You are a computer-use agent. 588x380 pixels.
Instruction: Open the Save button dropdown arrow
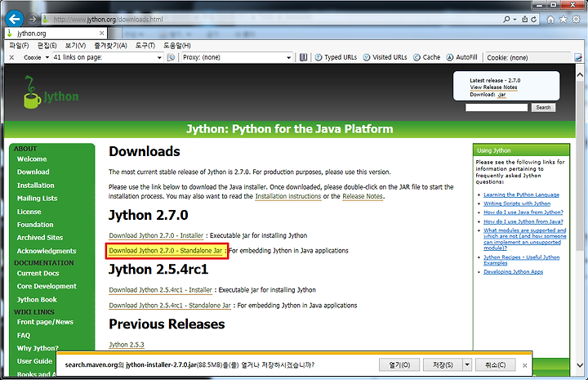[x=467, y=364]
